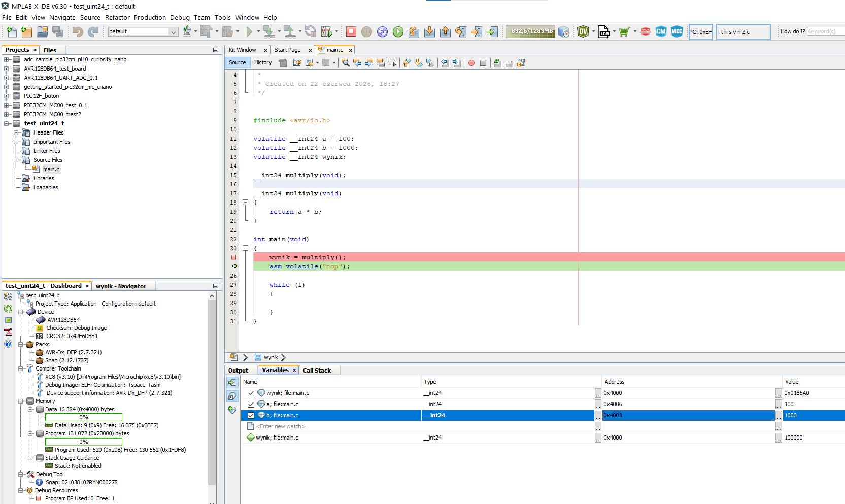Viewport: 845px width, 504px height.
Task: Open the MPLAB Data Visualizer DV icon
Action: (583, 31)
